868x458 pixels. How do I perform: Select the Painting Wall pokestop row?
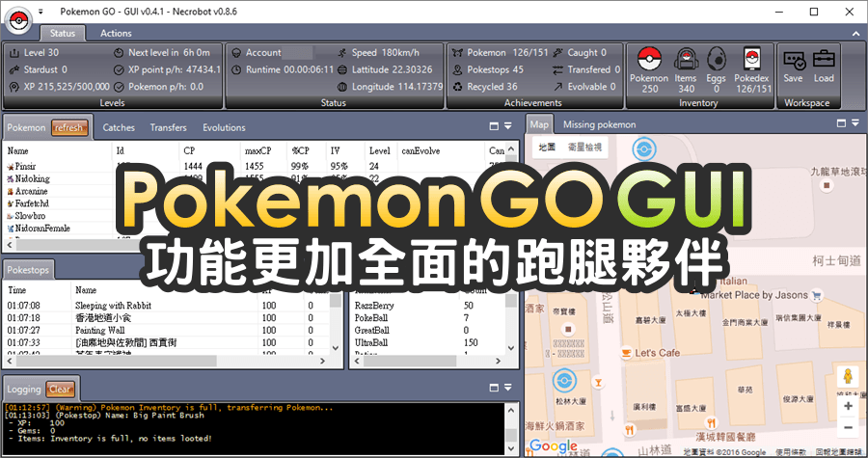167,330
